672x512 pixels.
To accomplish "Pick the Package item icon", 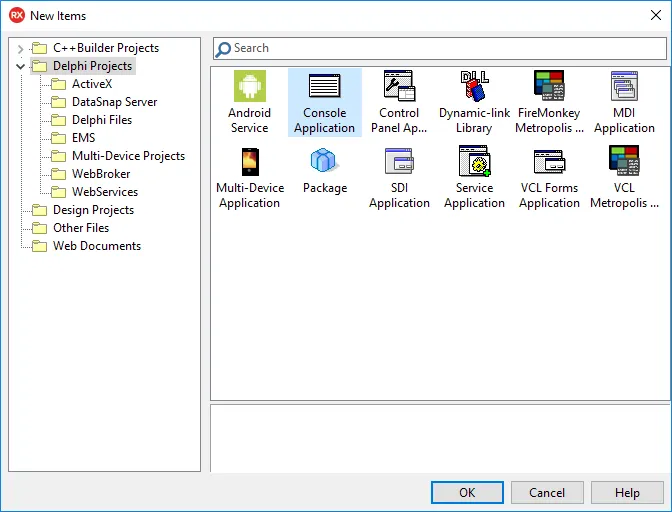I will coord(324,160).
